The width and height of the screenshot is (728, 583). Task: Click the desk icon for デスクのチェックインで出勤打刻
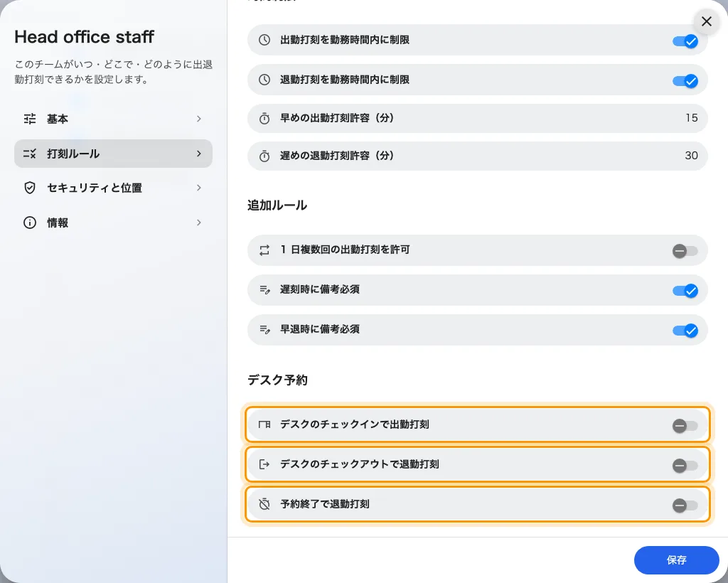tap(264, 424)
